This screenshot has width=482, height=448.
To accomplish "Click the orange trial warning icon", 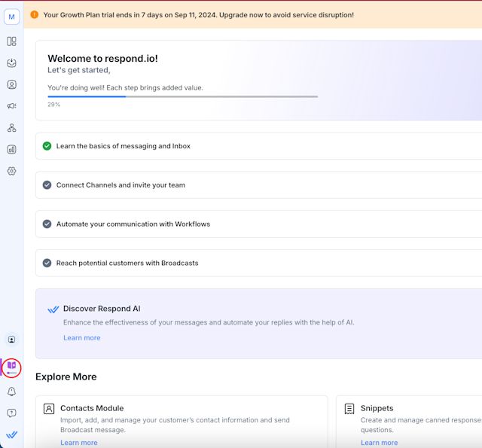I will pyautogui.click(x=35, y=14).
